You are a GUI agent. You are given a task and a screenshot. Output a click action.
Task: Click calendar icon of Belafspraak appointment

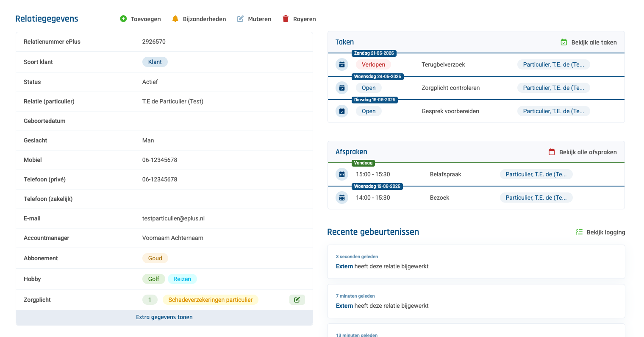click(x=342, y=174)
